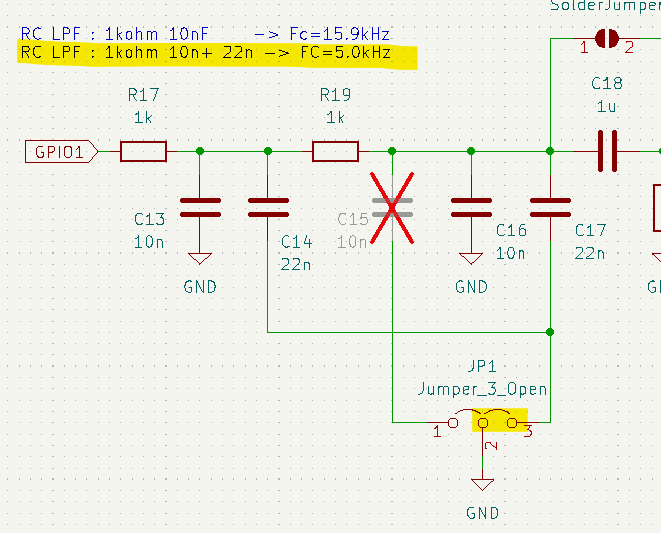Select the GND text below JP1
The image size is (661, 533).
click(x=482, y=513)
